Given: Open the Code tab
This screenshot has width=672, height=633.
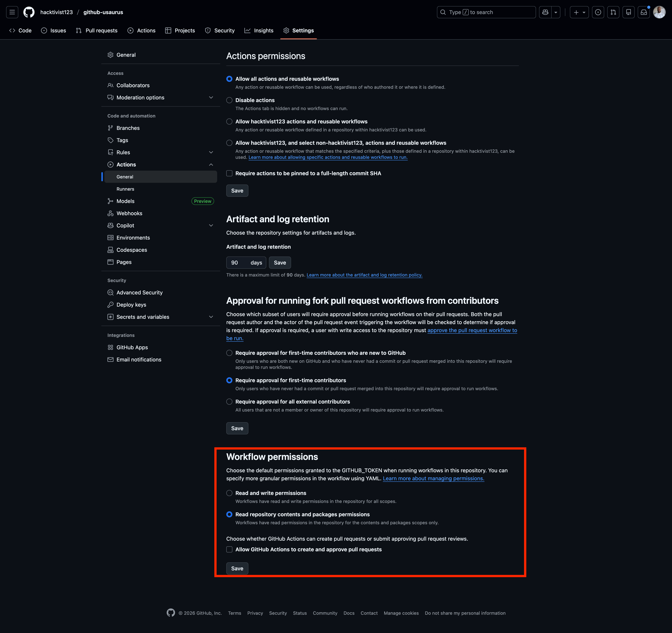Looking at the screenshot, I should pos(20,30).
